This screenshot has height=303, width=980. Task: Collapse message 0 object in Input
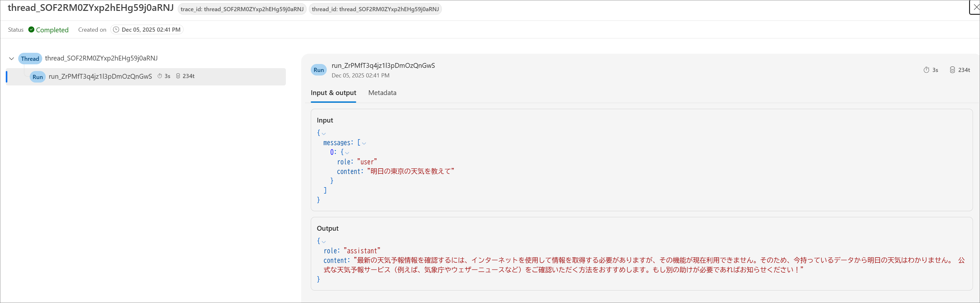pyautogui.click(x=347, y=153)
